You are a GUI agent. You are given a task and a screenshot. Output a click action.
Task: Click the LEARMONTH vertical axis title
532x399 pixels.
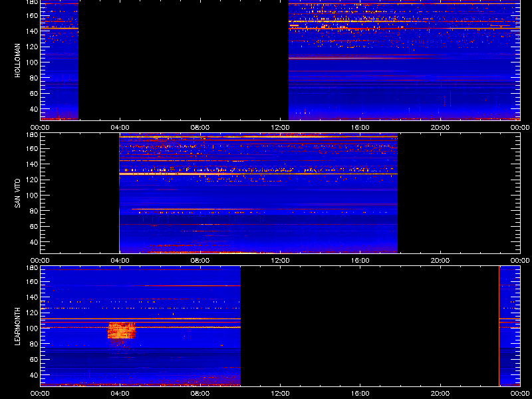[x=18, y=327]
